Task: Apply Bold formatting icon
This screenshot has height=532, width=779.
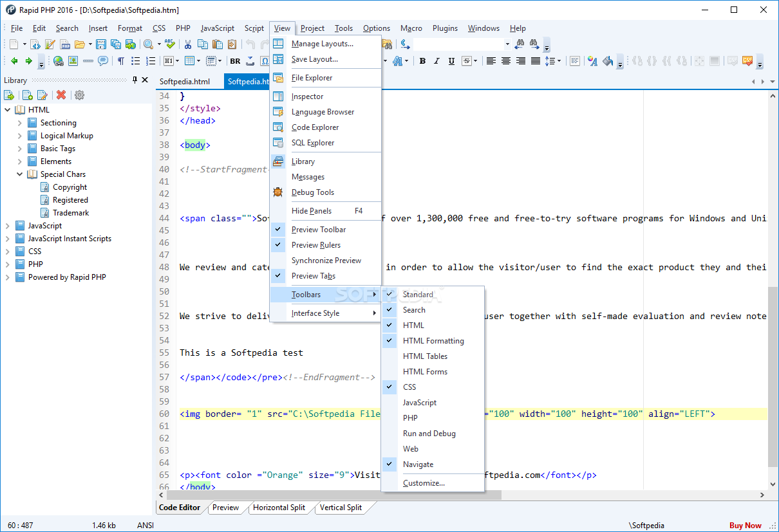Action: (x=422, y=61)
